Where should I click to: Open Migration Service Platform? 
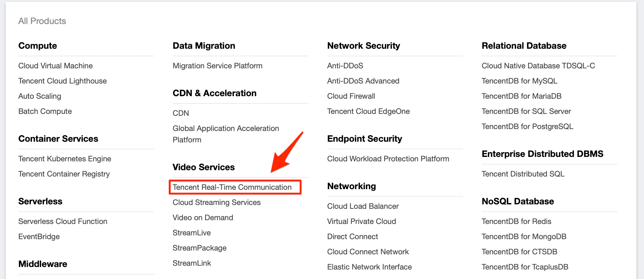point(217,66)
